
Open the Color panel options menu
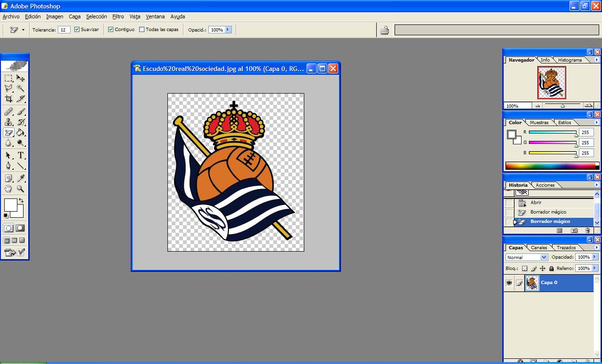pos(597,123)
